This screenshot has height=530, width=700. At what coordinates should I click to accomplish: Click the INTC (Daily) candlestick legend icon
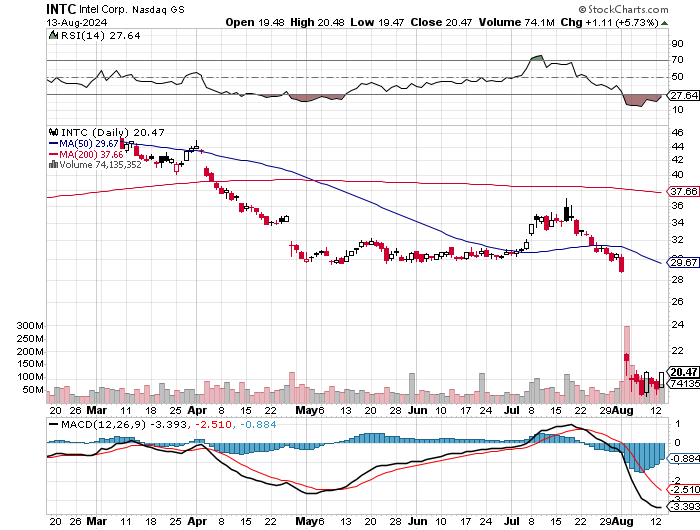click(x=53, y=131)
